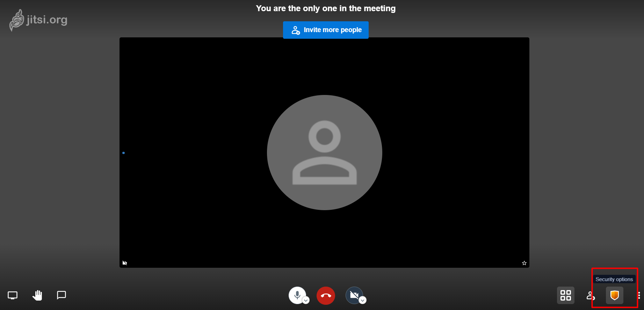This screenshot has width=644, height=310.
Task: Raise your hand using hand icon
Action: [37, 295]
